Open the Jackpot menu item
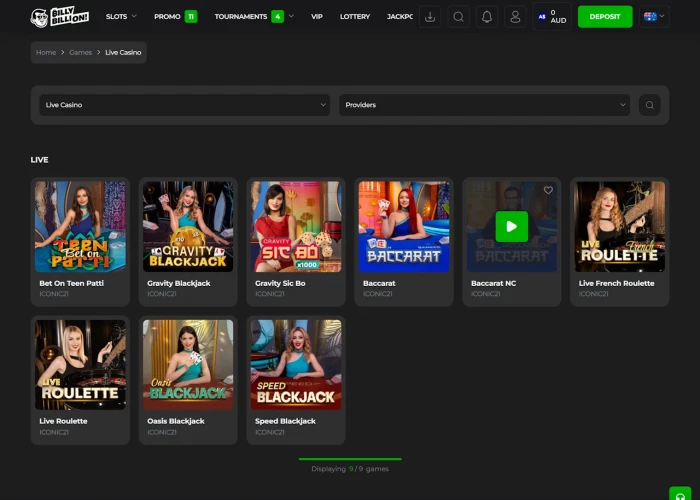 coord(400,17)
